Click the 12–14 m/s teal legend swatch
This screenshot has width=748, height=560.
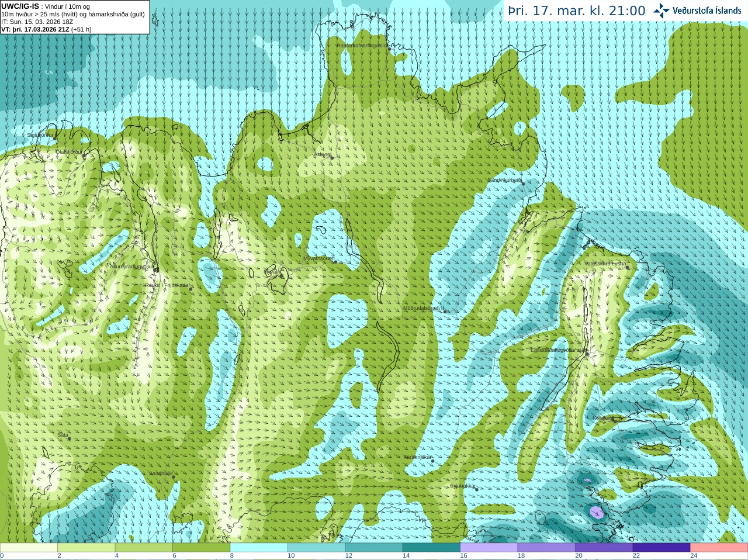pos(374,548)
